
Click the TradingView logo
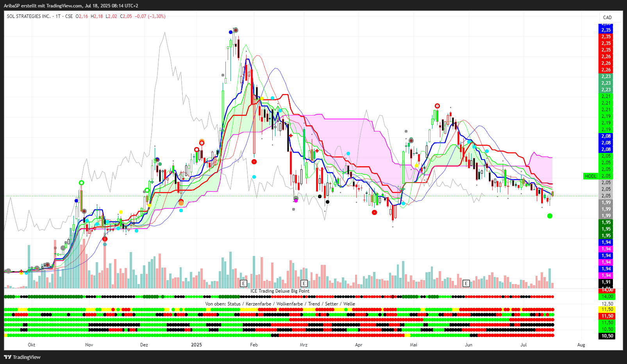click(22, 357)
